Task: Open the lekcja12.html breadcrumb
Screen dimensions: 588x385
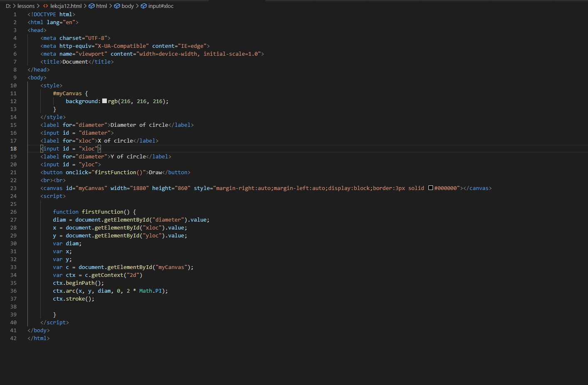Action: point(66,6)
